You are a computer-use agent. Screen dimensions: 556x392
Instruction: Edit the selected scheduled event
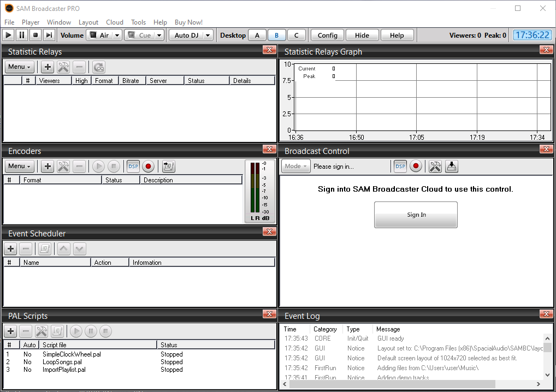(45, 248)
